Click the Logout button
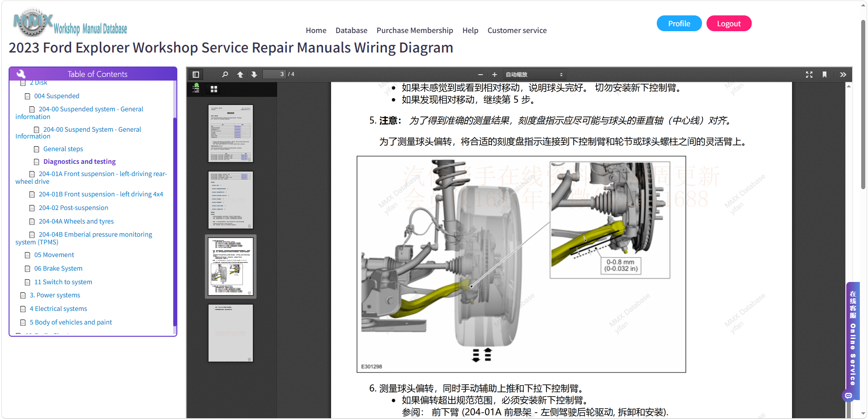Screen dimensions: 868x420 click(729, 24)
